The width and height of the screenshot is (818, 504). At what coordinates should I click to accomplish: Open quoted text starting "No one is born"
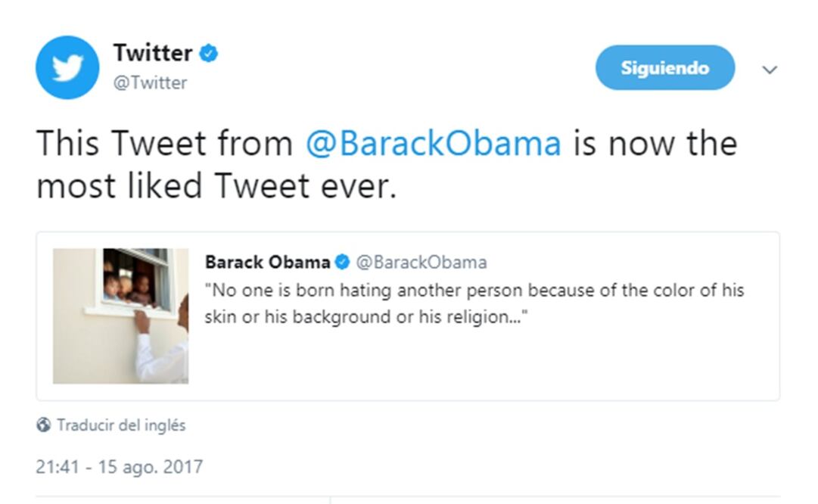[x=474, y=291]
